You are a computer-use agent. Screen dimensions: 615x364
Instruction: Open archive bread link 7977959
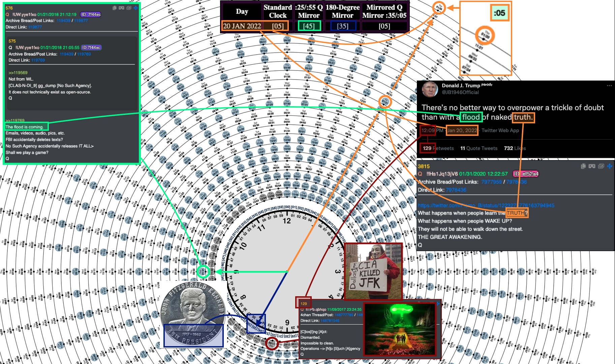point(491,182)
